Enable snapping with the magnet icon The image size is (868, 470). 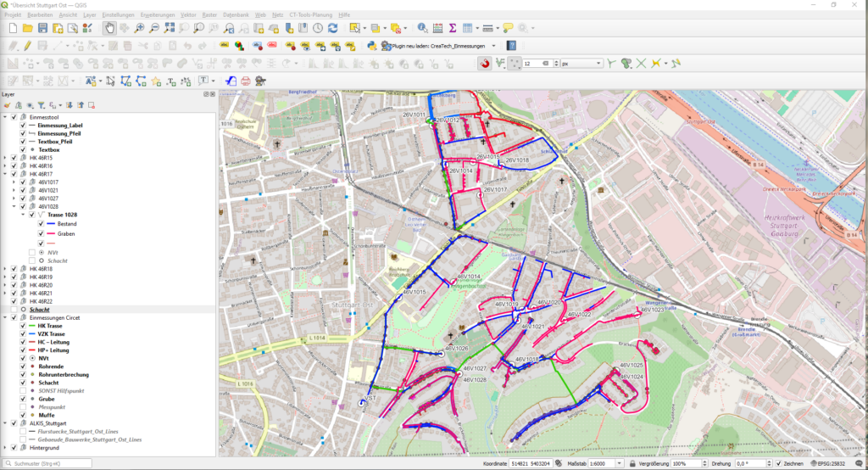(x=485, y=63)
